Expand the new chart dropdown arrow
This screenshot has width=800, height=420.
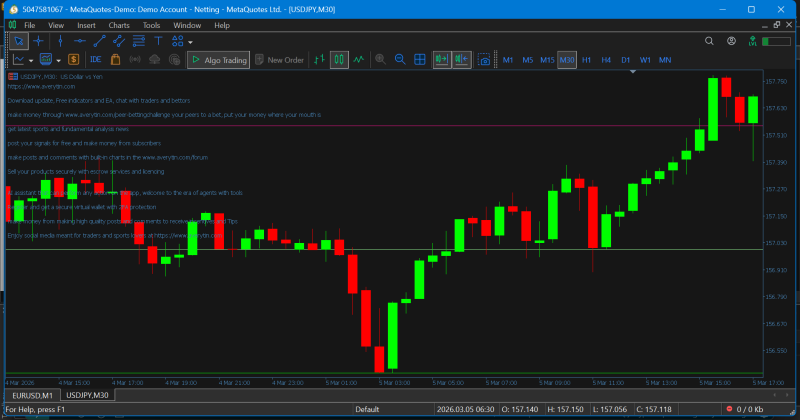31,61
